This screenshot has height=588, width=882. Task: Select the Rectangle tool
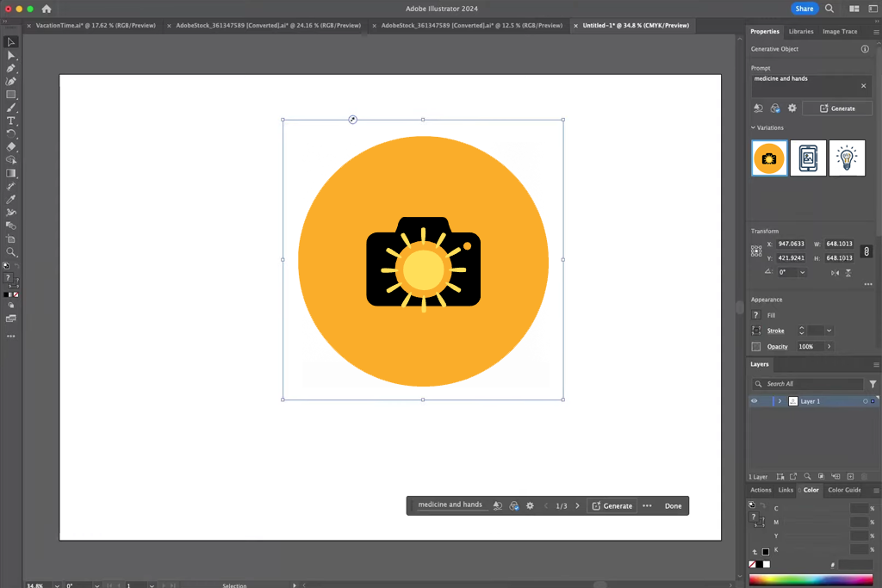click(10, 95)
